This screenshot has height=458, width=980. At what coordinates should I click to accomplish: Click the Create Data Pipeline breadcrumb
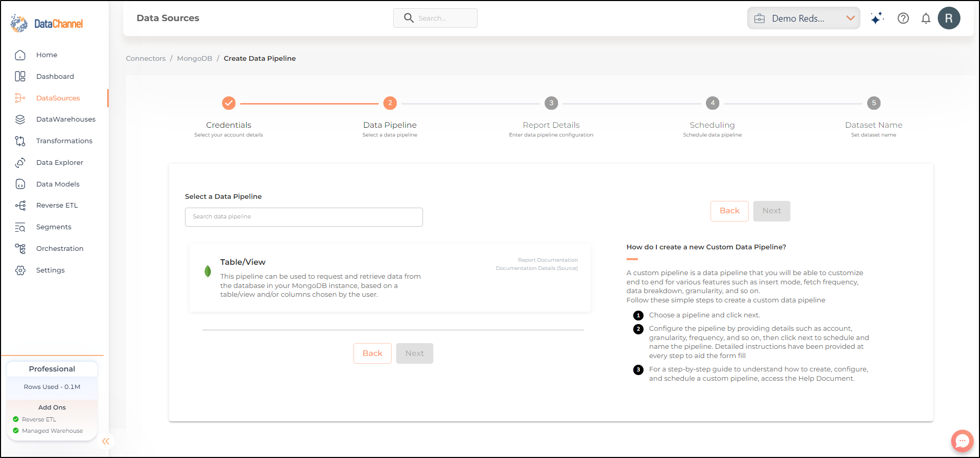pyautogui.click(x=260, y=59)
